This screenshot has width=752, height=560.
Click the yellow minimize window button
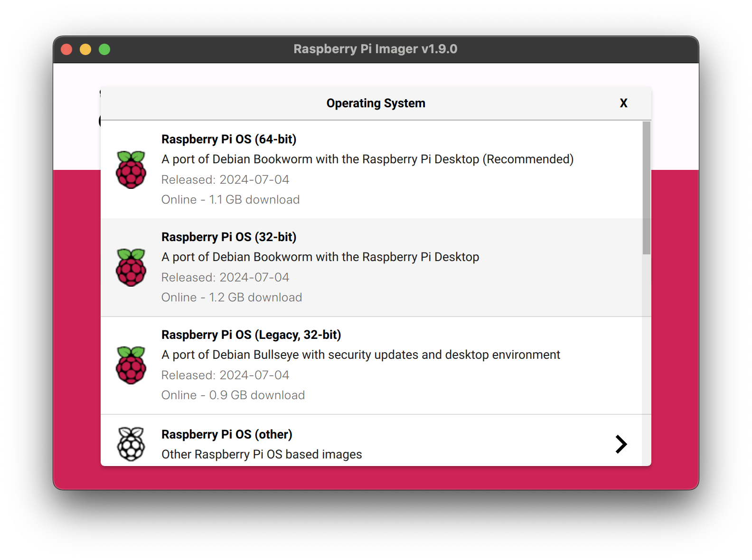click(85, 49)
